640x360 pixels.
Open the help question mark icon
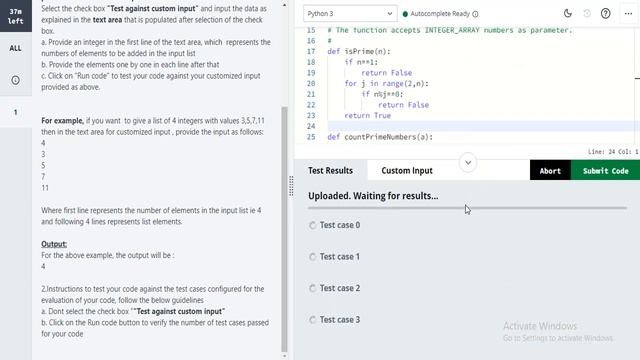coord(606,13)
